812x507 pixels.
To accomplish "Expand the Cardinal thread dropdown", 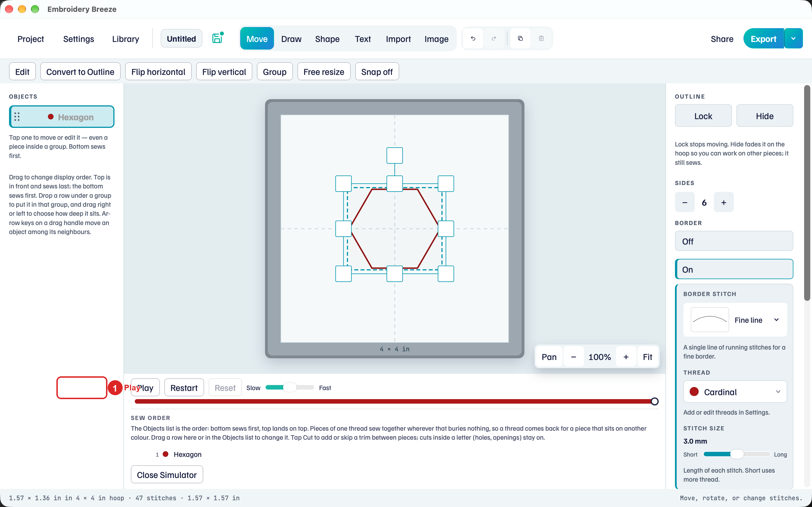I will (735, 392).
